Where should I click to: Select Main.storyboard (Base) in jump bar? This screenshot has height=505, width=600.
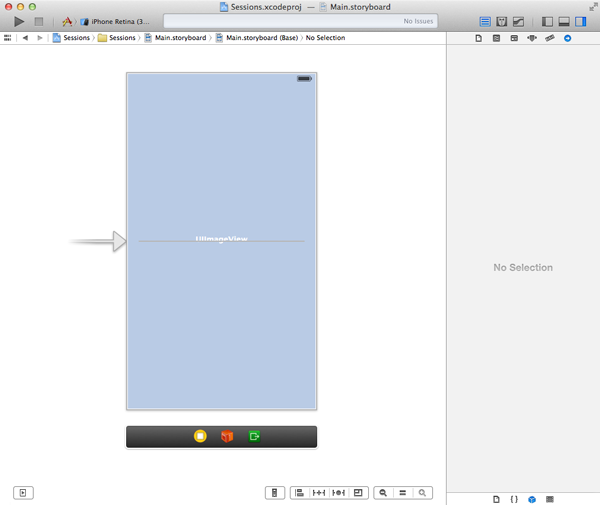click(x=257, y=38)
